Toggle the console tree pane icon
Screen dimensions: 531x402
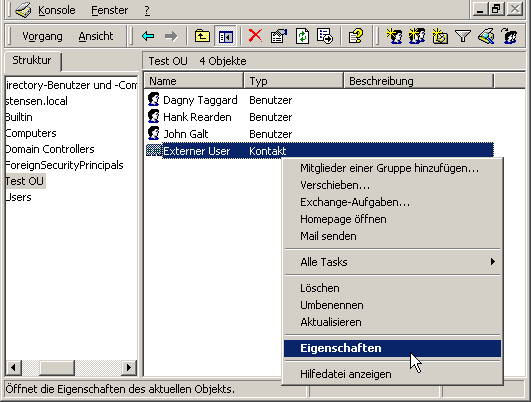[226, 36]
